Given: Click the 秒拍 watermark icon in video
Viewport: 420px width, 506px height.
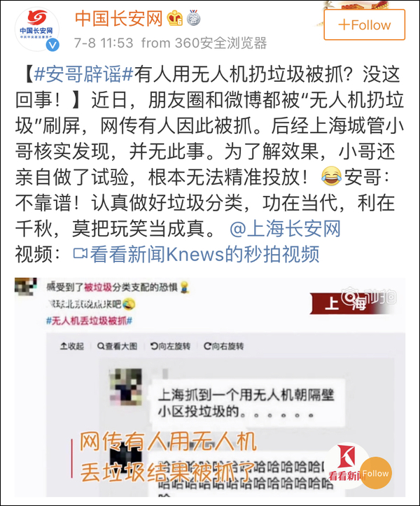Looking at the screenshot, I should [x=369, y=297].
